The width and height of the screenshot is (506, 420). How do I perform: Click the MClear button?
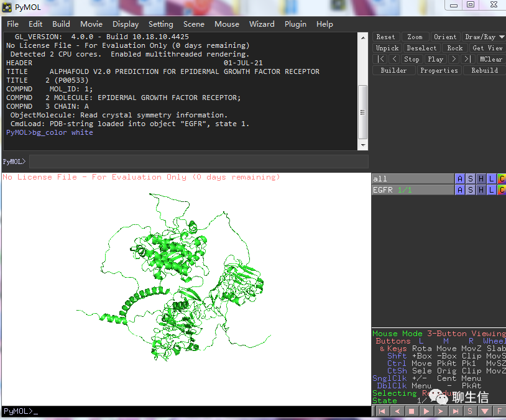click(x=491, y=59)
